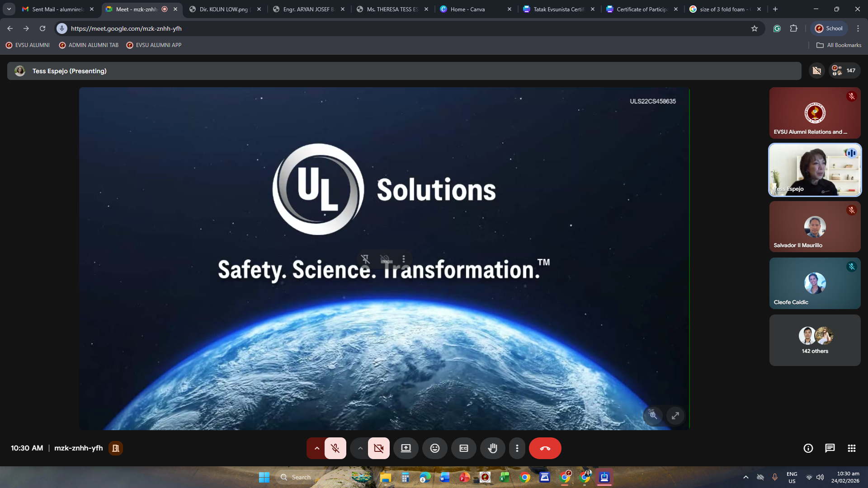
Task: Click the present screen button
Action: coord(406,448)
